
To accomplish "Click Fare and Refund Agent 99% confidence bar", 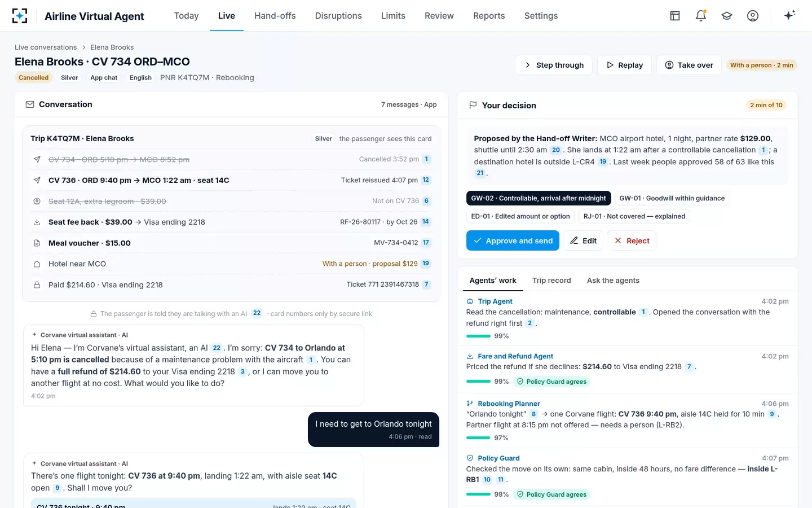I will pyautogui.click(x=478, y=382).
